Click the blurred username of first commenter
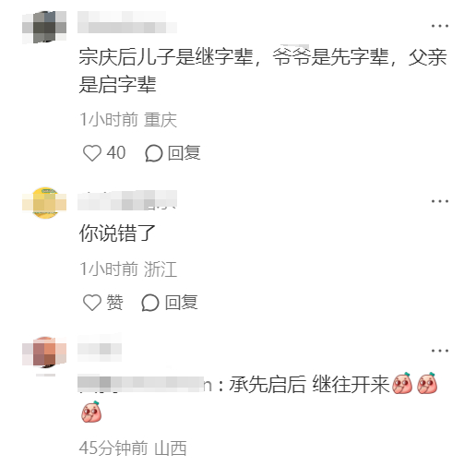This screenshot has height=466, width=476. click(127, 22)
